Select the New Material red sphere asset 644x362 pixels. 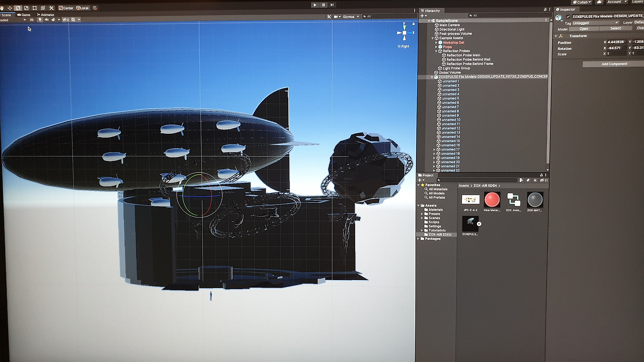(x=492, y=200)
